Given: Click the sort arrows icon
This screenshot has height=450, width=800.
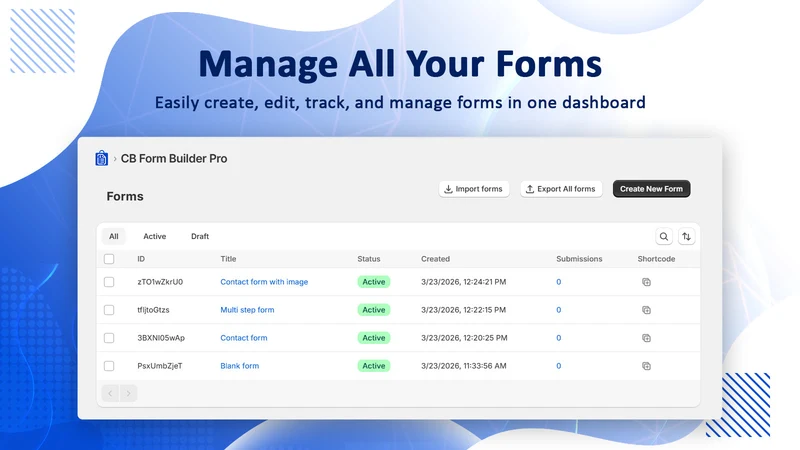Looking at the screenshot, I should point(686,236).
